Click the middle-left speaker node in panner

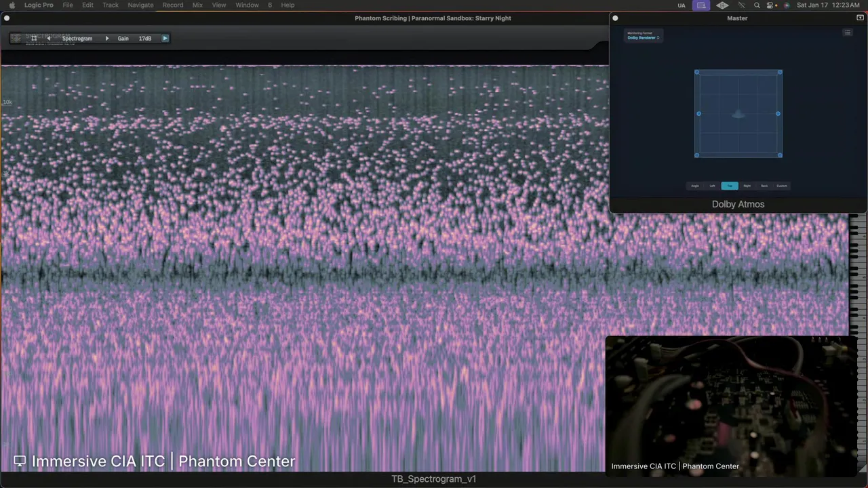(698, 114)
